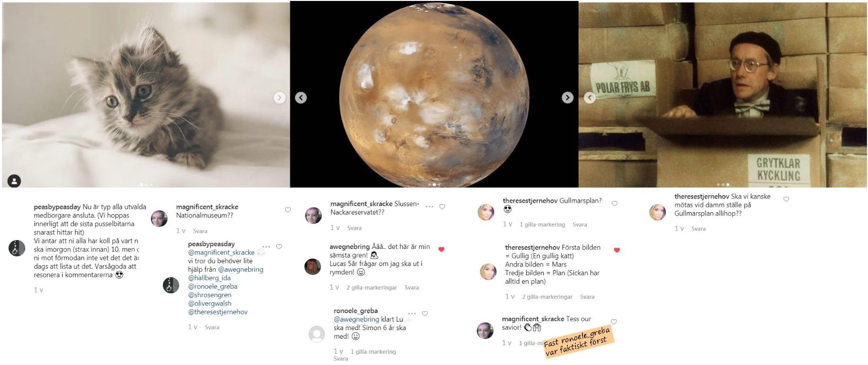Like the Nationalmuseum?? comment
The image size is (868, 365).
click(288, 210)
